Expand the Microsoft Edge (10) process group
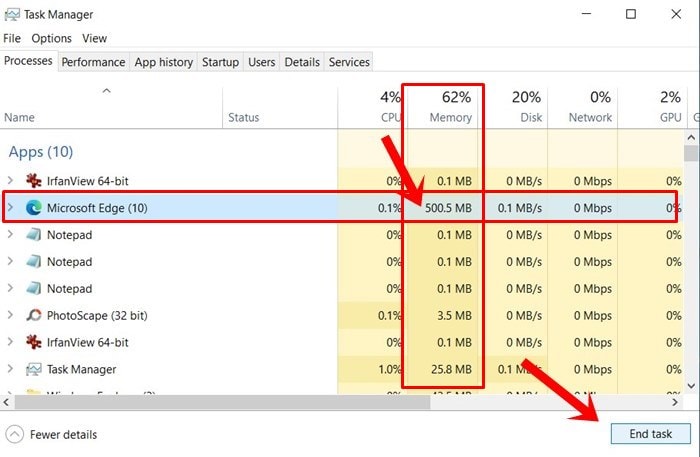The width and height of the screenshot is (700, 457). point(10,208)
